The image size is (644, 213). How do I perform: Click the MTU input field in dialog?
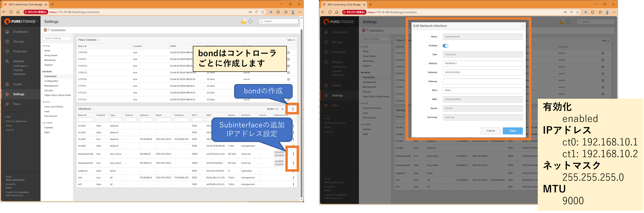pyautogui.click(x=482, y=90)
